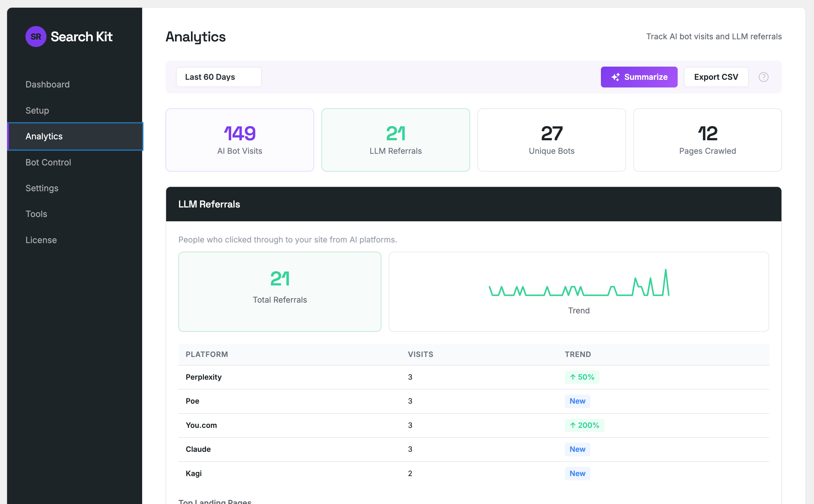Open the License page from the sidebar
814x504 pixels.
tap(41, 240)
